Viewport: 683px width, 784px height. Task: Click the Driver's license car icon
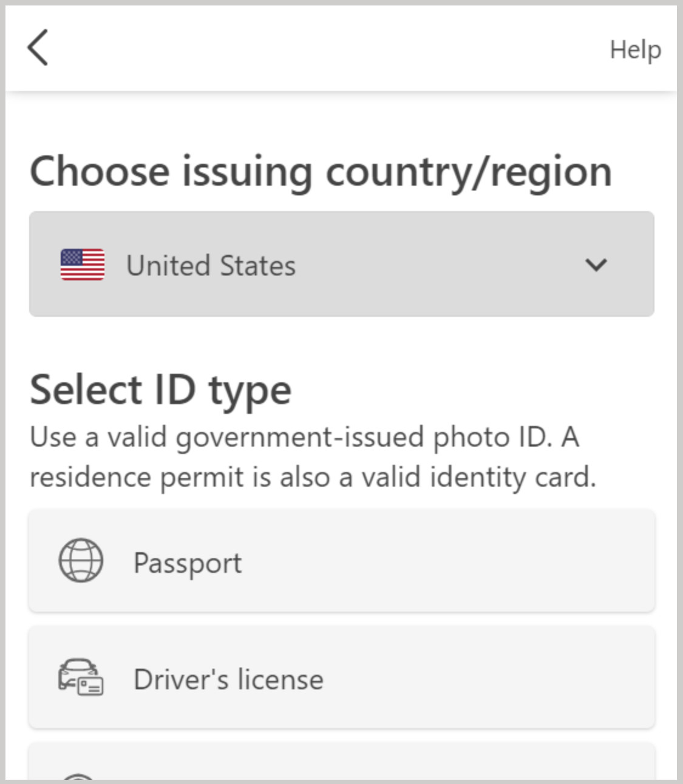point(81,677)
